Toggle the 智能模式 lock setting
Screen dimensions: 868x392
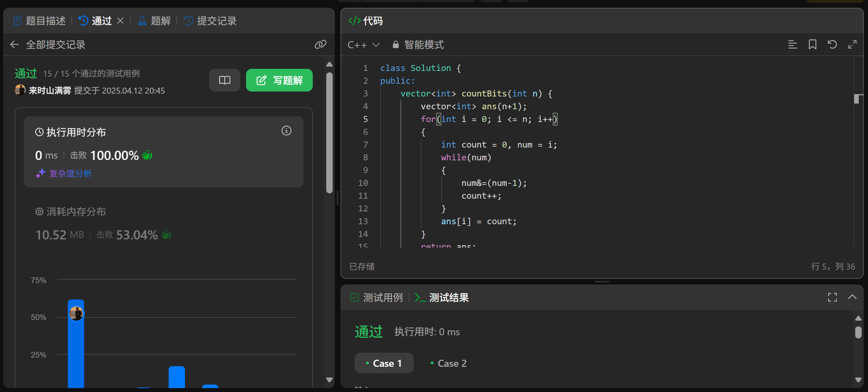point(418,45)
